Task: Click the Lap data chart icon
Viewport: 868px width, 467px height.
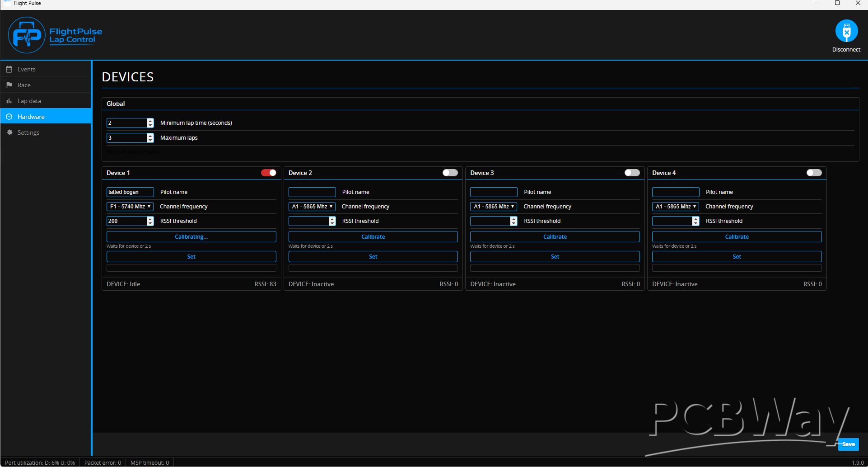Action: pyautogui.click(x=9, y=101)
